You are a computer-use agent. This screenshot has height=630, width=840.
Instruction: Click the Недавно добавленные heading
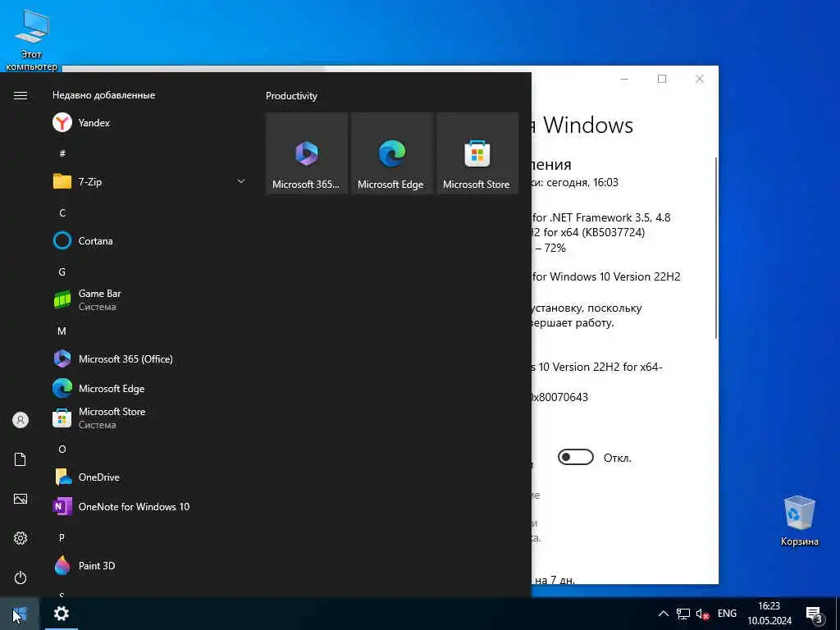tap(104, 95)
